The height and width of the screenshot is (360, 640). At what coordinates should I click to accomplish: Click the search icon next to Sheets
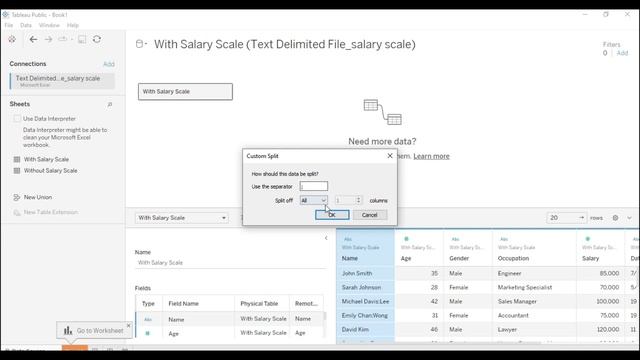pyautogui.click(x=110, y=105)
